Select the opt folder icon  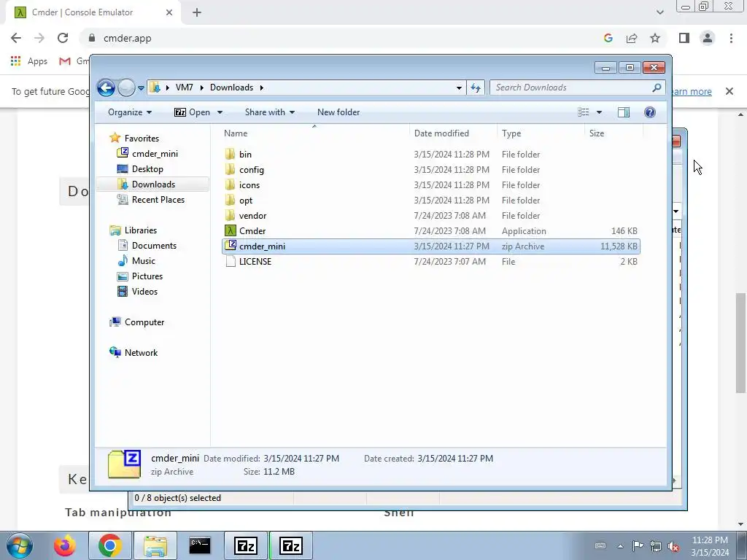coord(230,200)
